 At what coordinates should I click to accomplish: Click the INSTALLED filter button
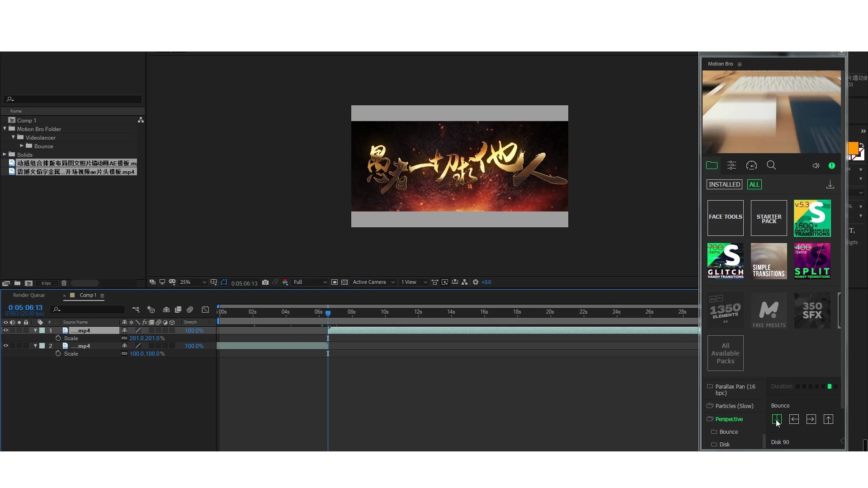pos(724,184)
